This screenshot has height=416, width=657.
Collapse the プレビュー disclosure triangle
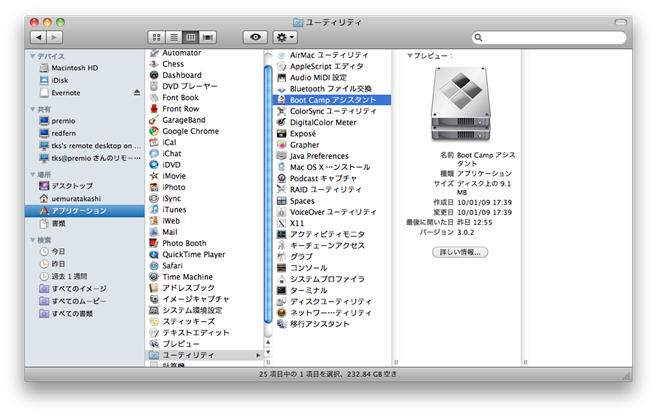410,56
